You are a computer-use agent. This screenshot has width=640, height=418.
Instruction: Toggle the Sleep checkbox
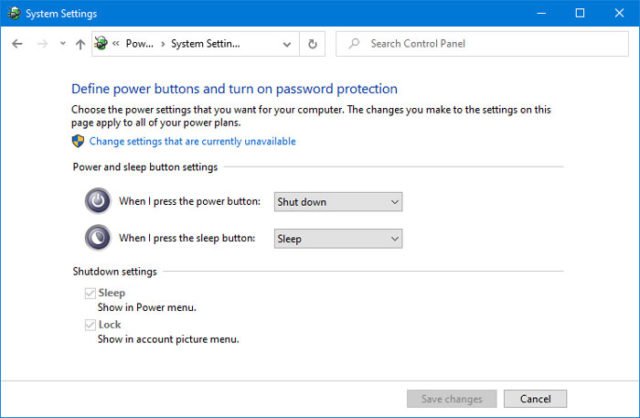pyautogui.click(x=91, y=293)
